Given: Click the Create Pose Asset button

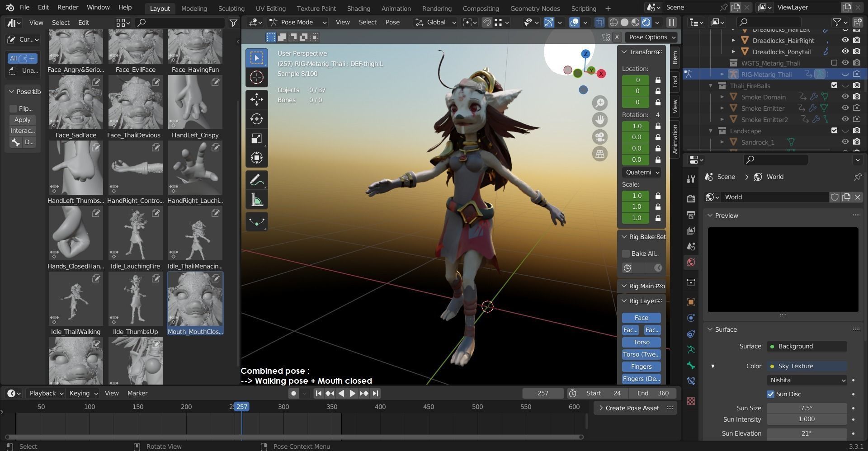Looking at the screenshot, I should coord(632,408).
